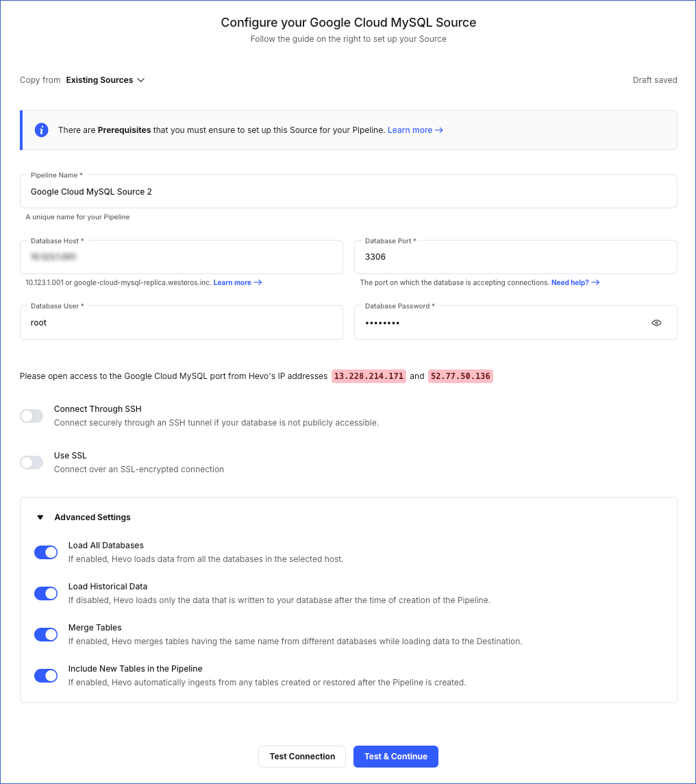Viewport: 696px width, 784px height.
Task: Turn off Merge Tables
Action: [x=45, y=634]
